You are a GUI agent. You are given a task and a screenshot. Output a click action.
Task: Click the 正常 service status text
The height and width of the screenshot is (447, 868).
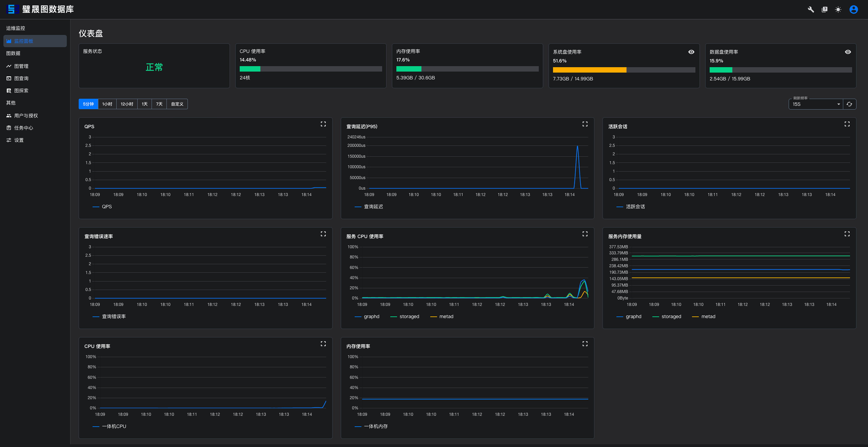coord(154,67)
